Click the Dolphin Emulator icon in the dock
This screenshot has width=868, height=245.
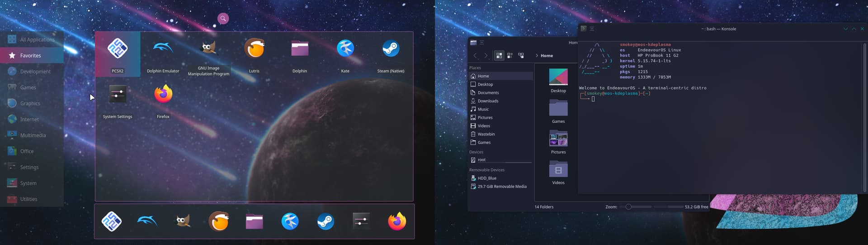coord(147,221)
